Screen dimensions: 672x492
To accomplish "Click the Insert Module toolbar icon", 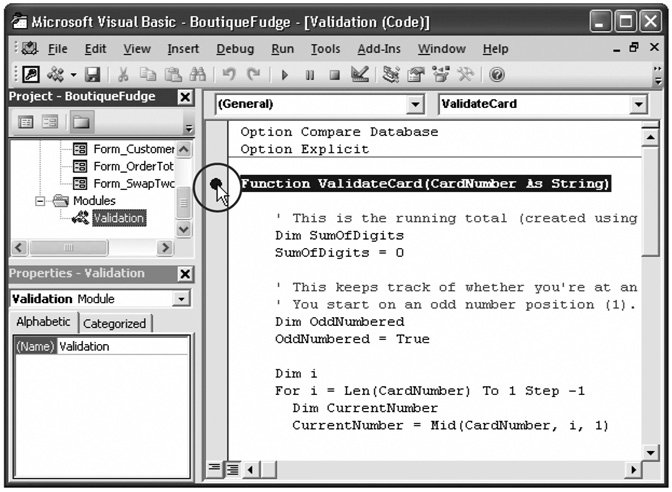I will [56, 75].
